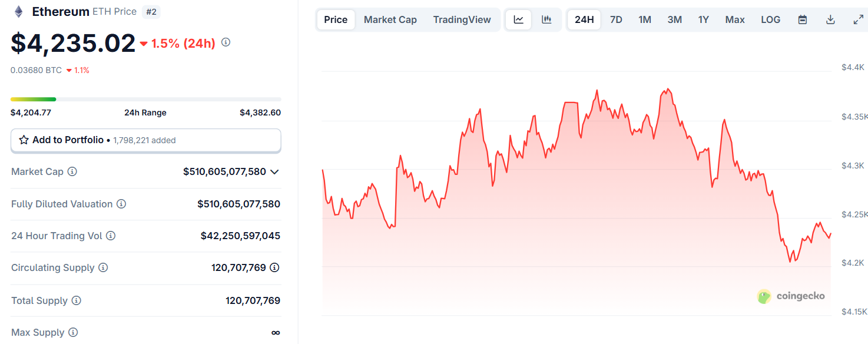Click the Ethereum logo icon
Viewport: 868px width, 344px height.
19,12
